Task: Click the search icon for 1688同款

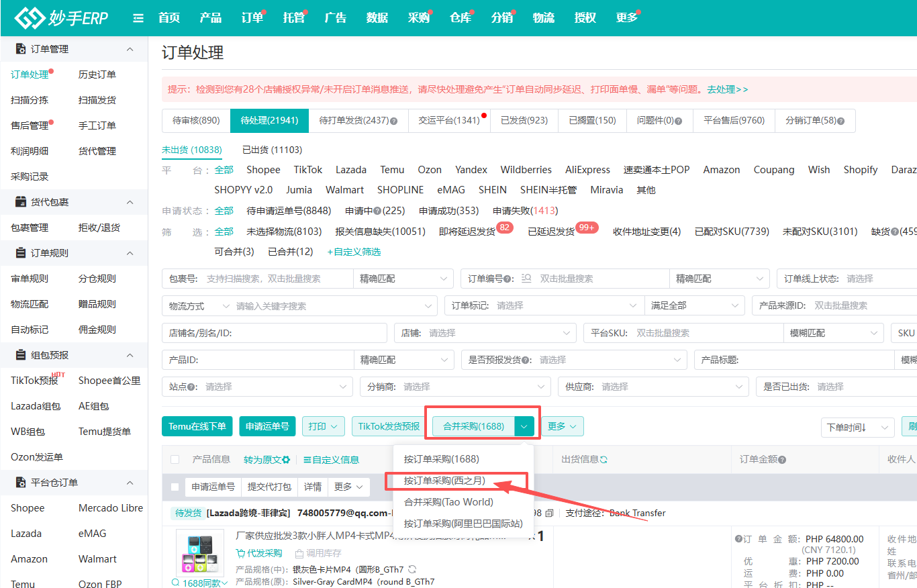Action: coord(176,583)
